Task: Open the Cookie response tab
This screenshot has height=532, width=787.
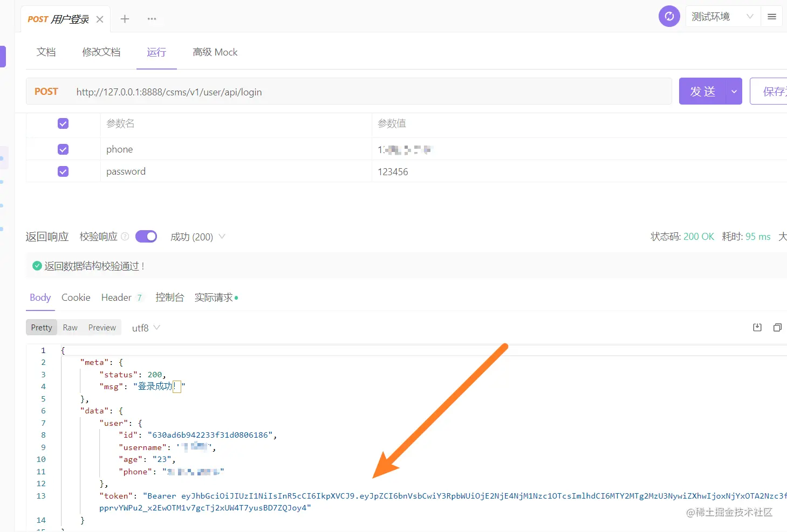Action: [x=76, y=298]
